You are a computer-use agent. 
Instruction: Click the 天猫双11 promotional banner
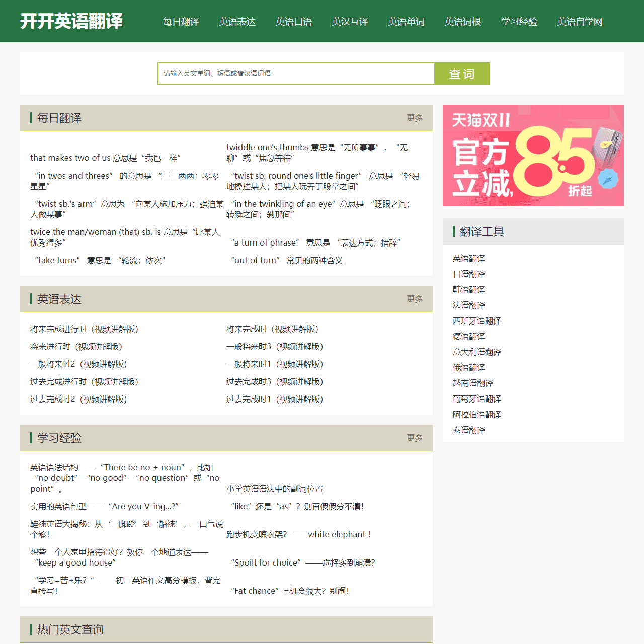click(533, 155)
